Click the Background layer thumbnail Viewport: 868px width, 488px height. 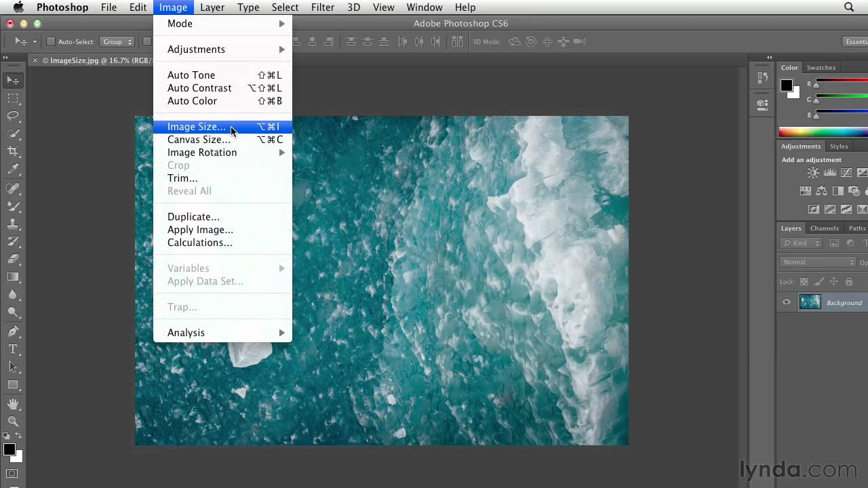(810, 302)
